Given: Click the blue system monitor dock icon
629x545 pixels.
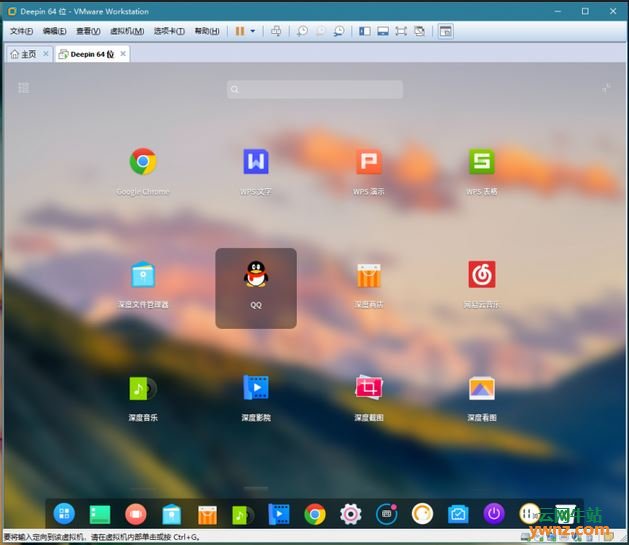Looking at the screenshot, I should coord(458,514).
